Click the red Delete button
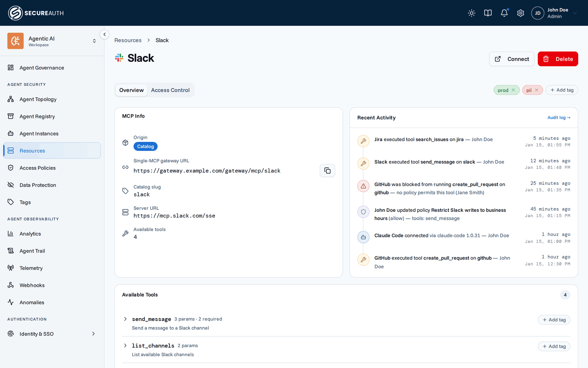Viewport: 588px width, 368px height. [x=558, y=59]
